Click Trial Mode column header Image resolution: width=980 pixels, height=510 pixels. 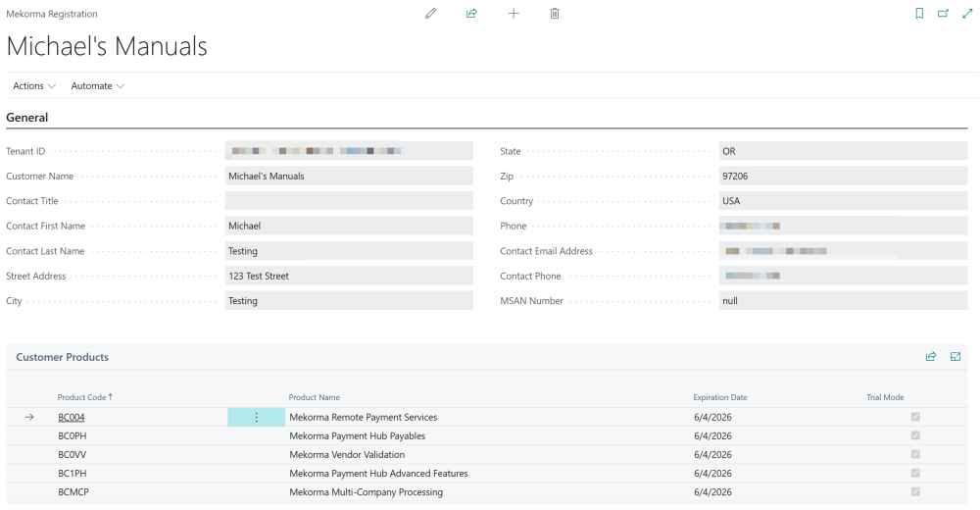[x=885, y=397]
